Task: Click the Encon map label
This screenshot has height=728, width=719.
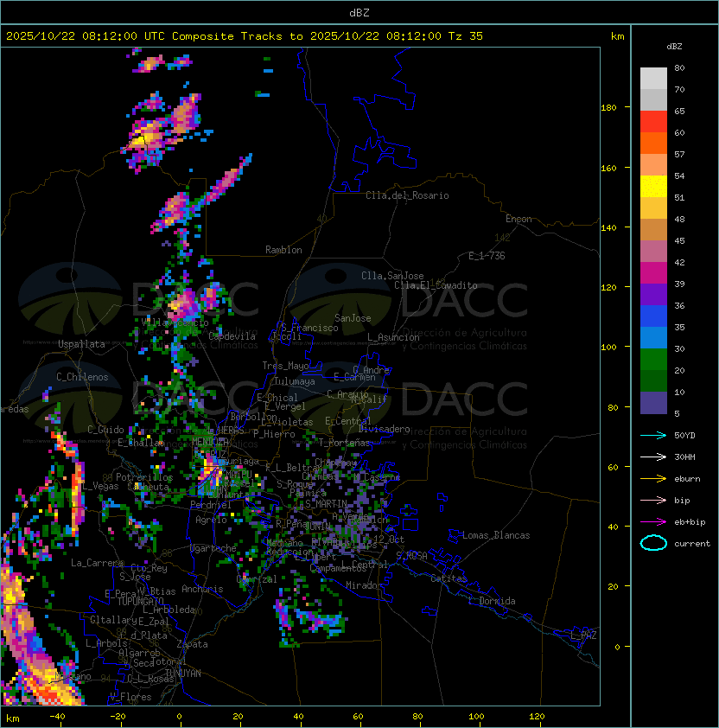Action: (x=519, y=219)
